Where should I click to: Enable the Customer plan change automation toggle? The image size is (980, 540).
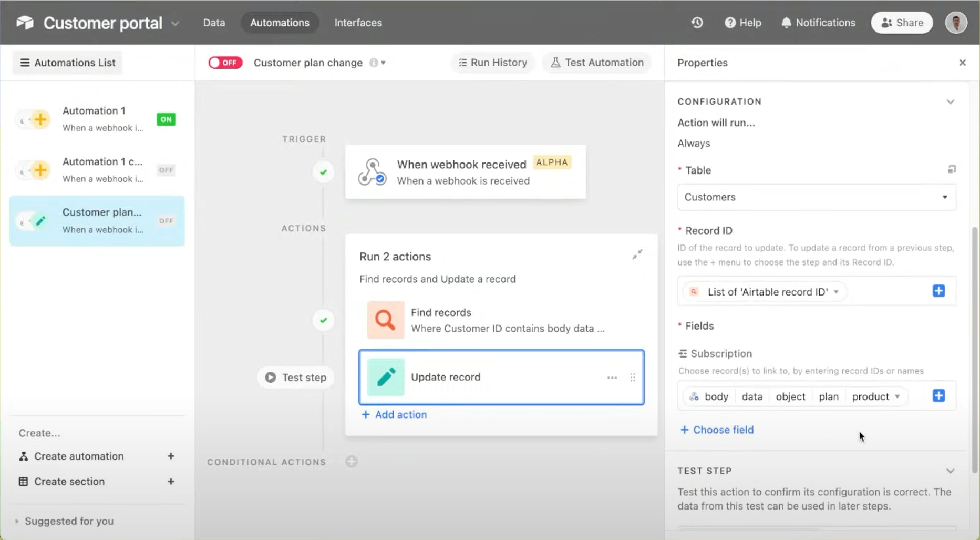coord(225,62)
